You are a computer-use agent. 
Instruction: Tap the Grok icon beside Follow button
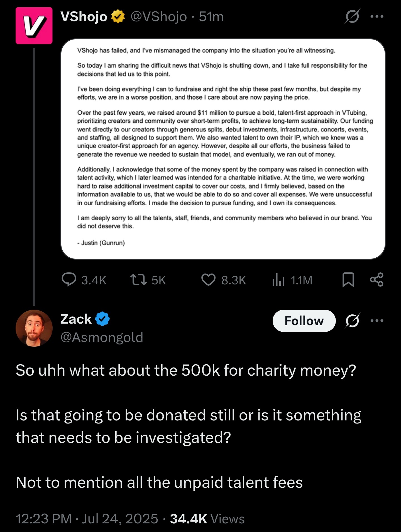(x=352, y=321)
